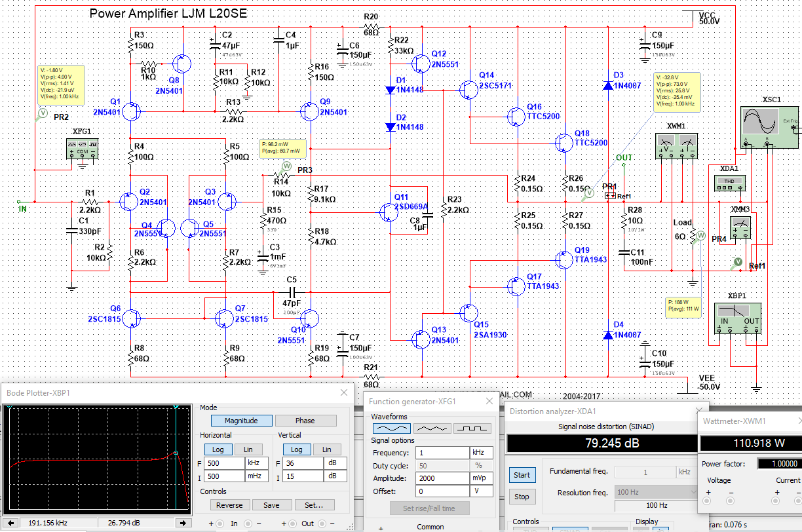
Task: Open Offset unit dropdown showing V
Action: 480,491
